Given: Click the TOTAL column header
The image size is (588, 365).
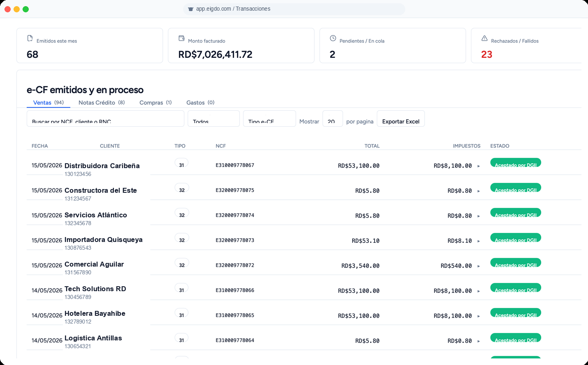Looking at the screenshot, I should tap(372, 146).
